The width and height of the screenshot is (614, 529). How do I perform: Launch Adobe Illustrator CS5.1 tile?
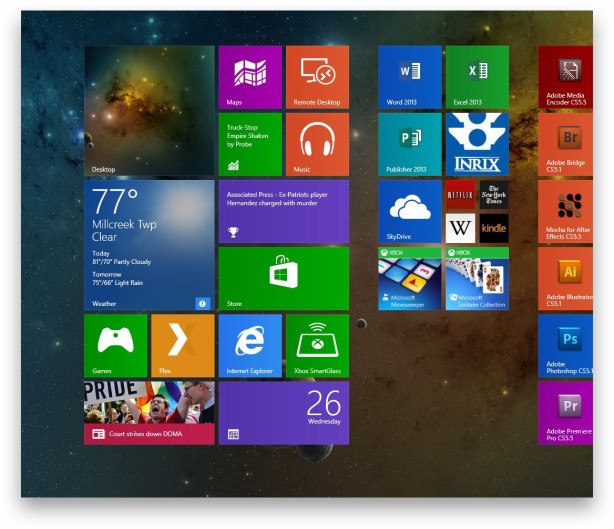565,278
